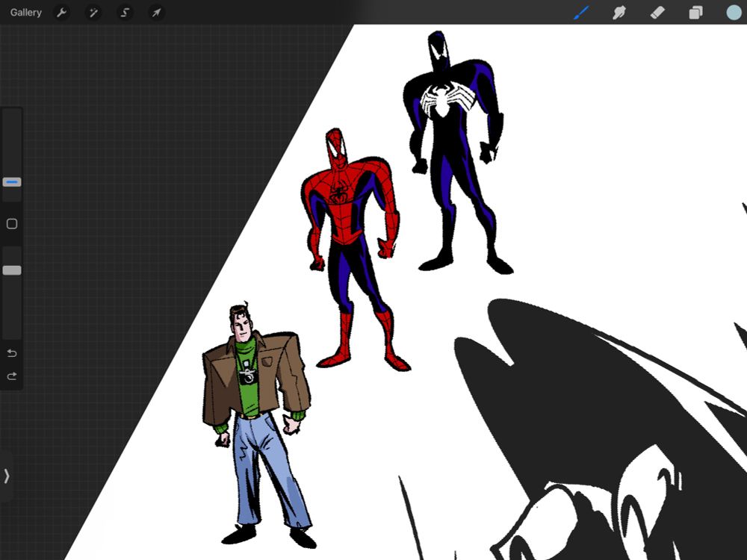This screenshot has height=560, width=747.
Task: Undo the last action
Action: pyautogui.click(x=12, y=353)
